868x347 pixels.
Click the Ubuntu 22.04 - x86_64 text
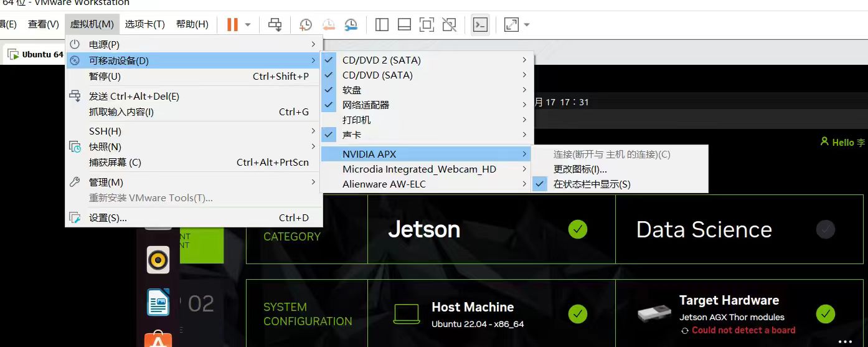(x=478, y=324)
